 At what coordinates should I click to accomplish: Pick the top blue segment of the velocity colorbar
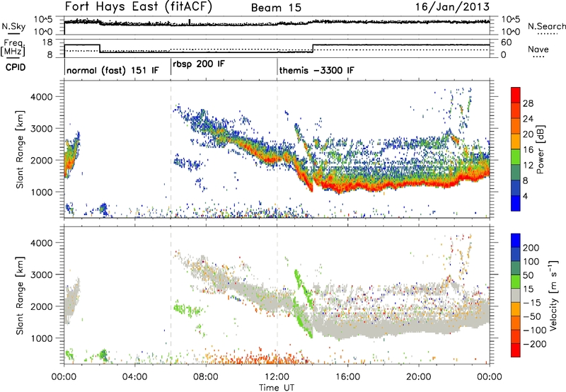point(516,241)
